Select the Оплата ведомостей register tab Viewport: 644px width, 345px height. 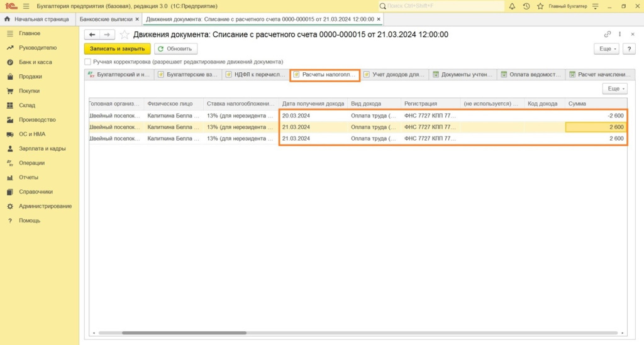click(531, 75)
